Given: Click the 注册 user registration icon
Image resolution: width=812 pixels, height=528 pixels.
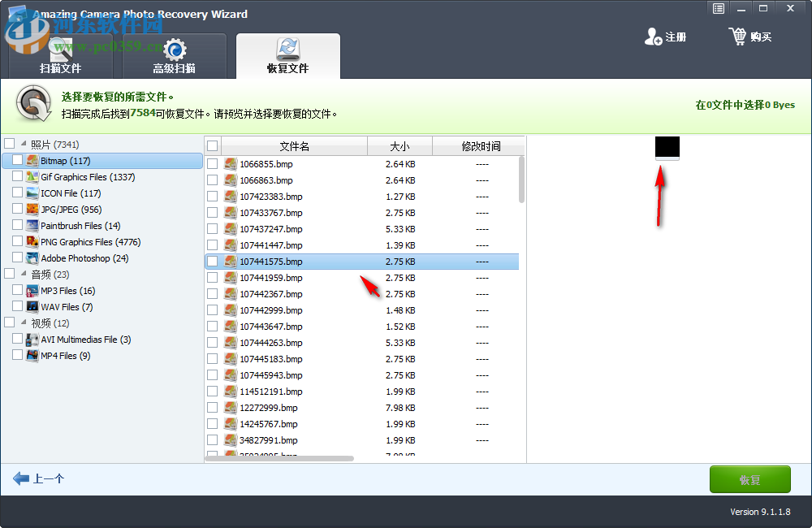Looking at the screenshot, I should 653,37.
